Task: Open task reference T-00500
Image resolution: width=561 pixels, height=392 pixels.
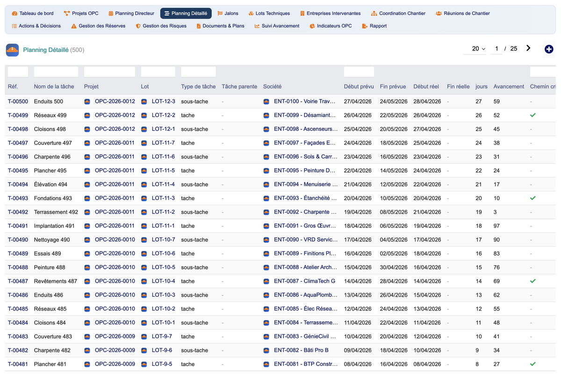Action: (x=18, y=101)
